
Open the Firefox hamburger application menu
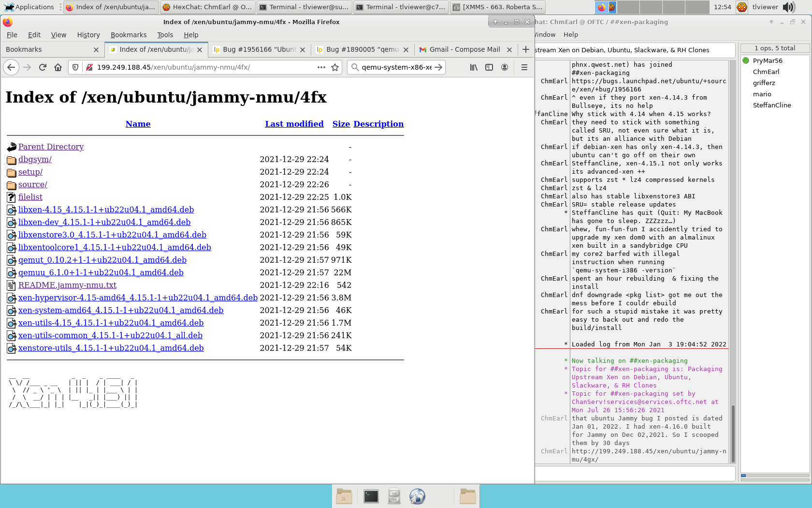click(524, 67)
